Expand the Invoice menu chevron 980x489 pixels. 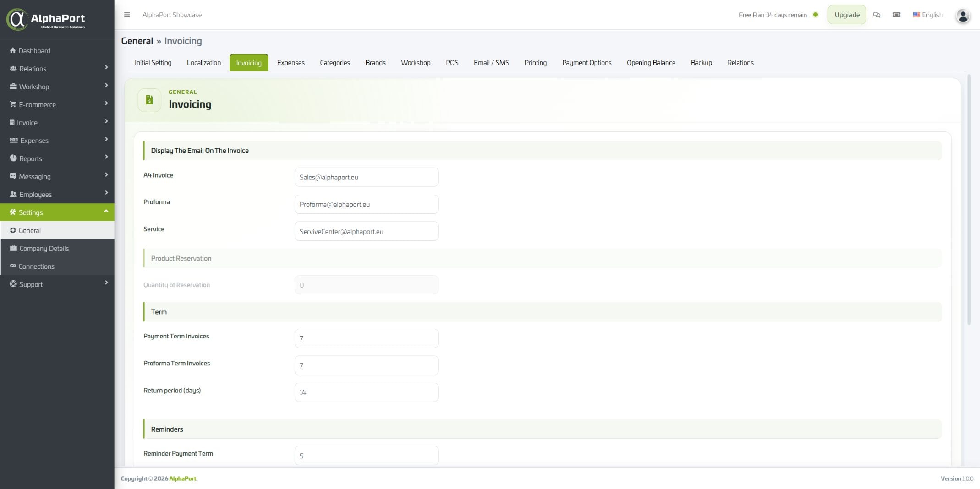(106, 121)
